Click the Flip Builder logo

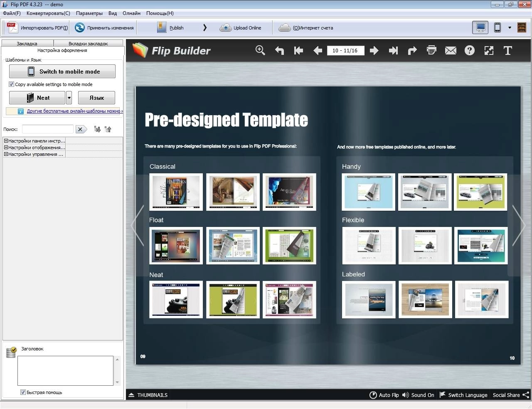[x=172, y=50]
